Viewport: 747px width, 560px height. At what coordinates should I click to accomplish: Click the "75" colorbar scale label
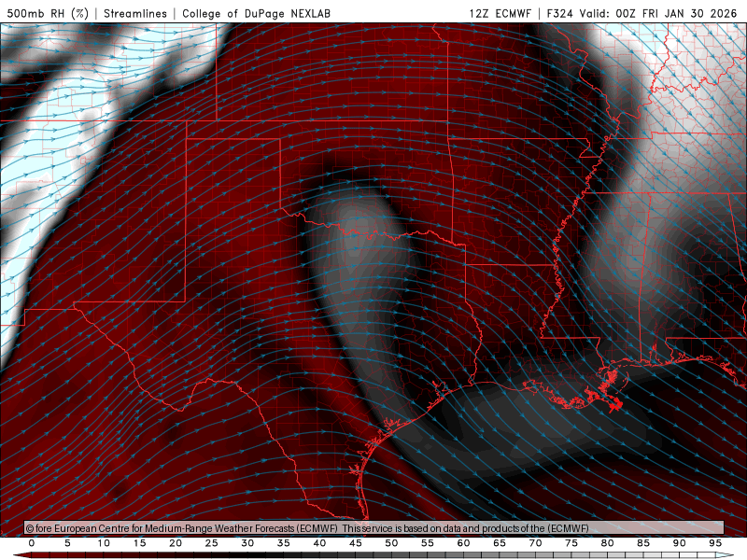coord(571,543)
